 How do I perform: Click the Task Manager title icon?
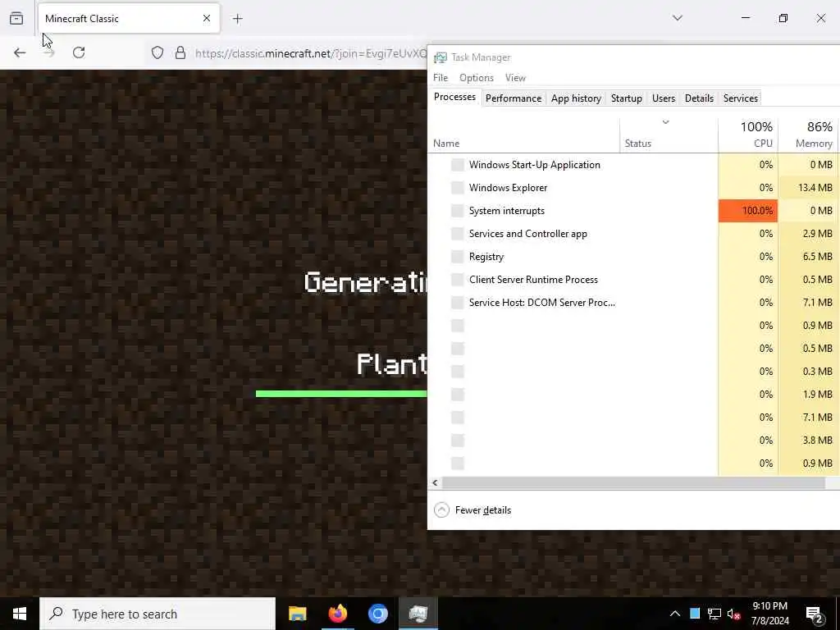pyautogui.click(x=441, y=57)
